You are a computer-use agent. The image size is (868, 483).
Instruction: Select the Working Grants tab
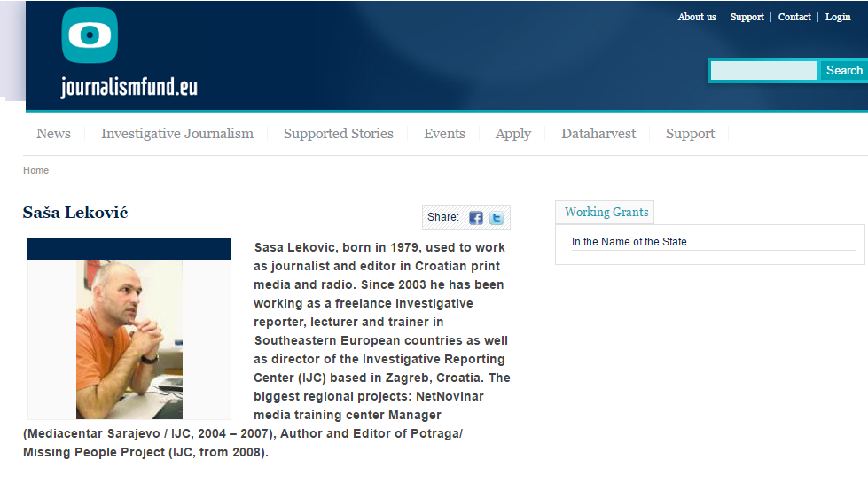tap(606, 212)
